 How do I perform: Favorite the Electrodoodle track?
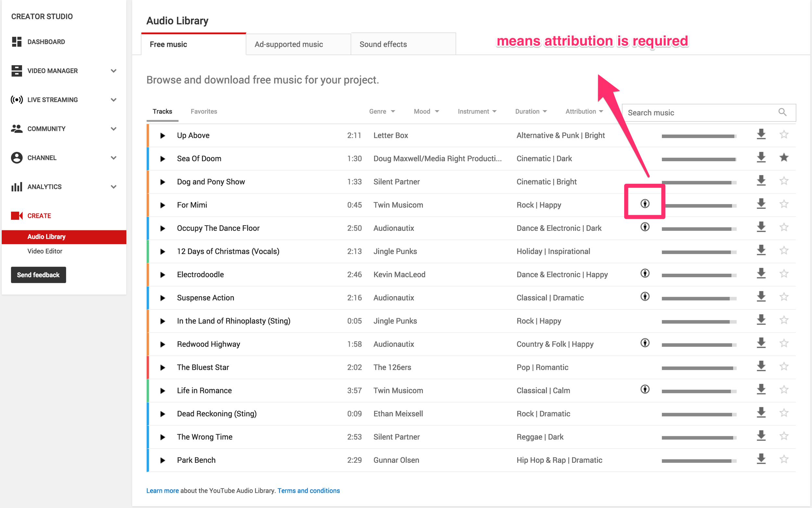784,273
